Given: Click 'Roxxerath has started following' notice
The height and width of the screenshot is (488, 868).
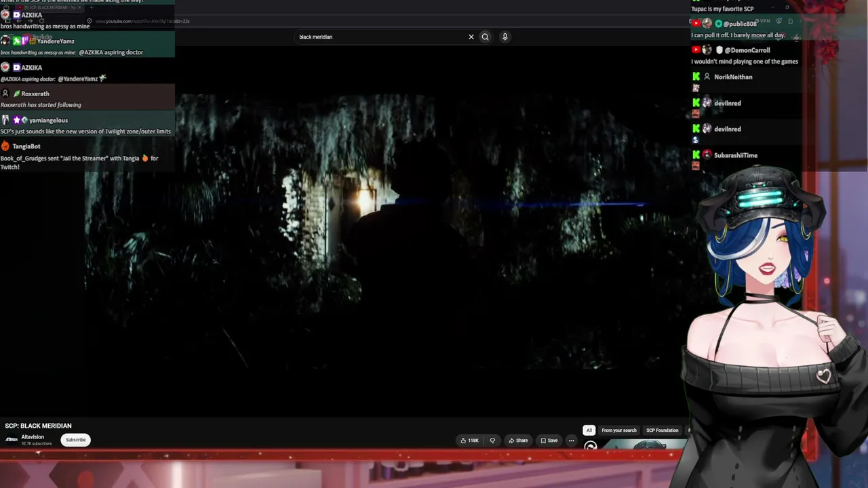Looking at the screenshot, I should click(41, 105).
